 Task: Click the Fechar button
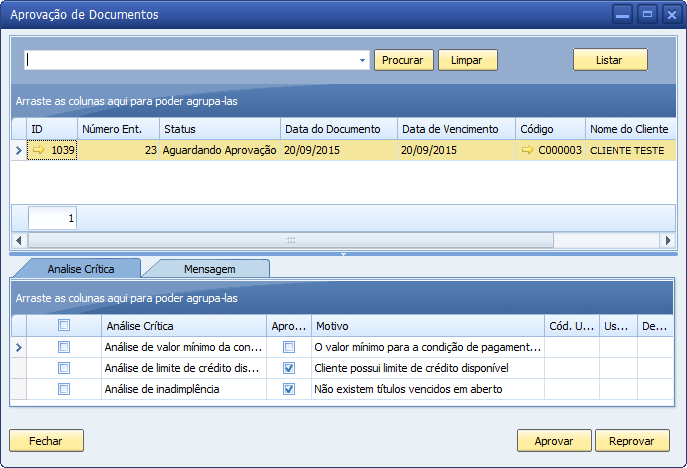pyautogui.click(x=46, y=440)
